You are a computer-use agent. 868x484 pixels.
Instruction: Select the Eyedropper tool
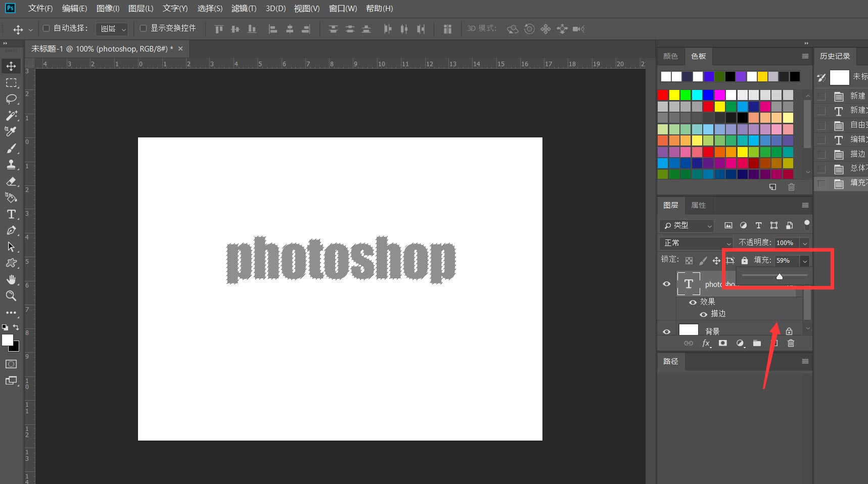point(11,132)
